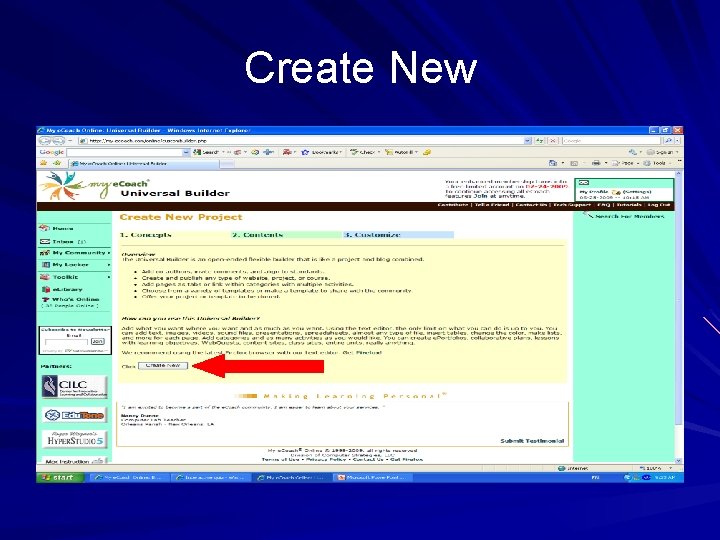Click the Contribute link in top bar

(x=452, y=205)
